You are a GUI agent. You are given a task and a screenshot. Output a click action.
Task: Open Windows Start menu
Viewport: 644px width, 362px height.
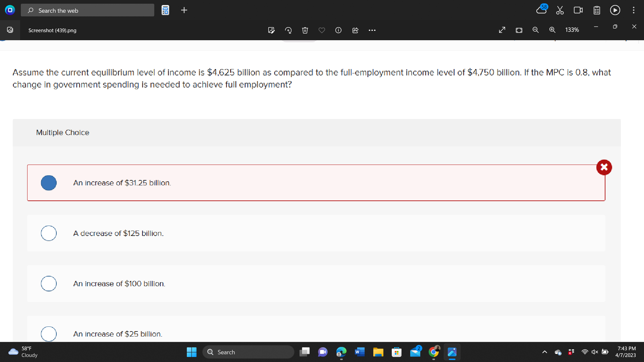pos(192,352)
